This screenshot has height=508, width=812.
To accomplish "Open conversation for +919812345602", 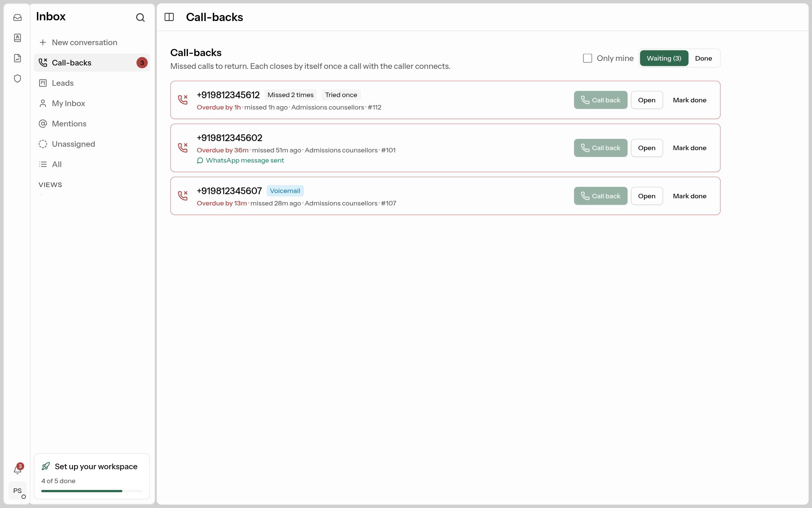I will [647, 148].
